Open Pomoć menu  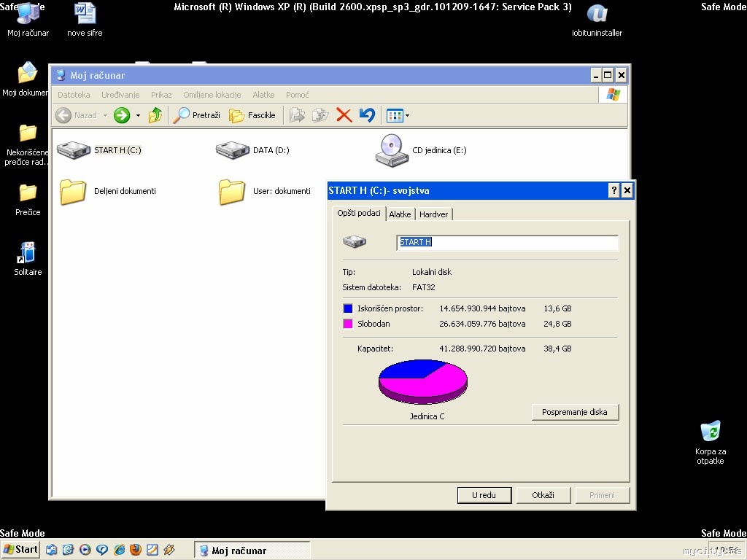pos(298,95)
